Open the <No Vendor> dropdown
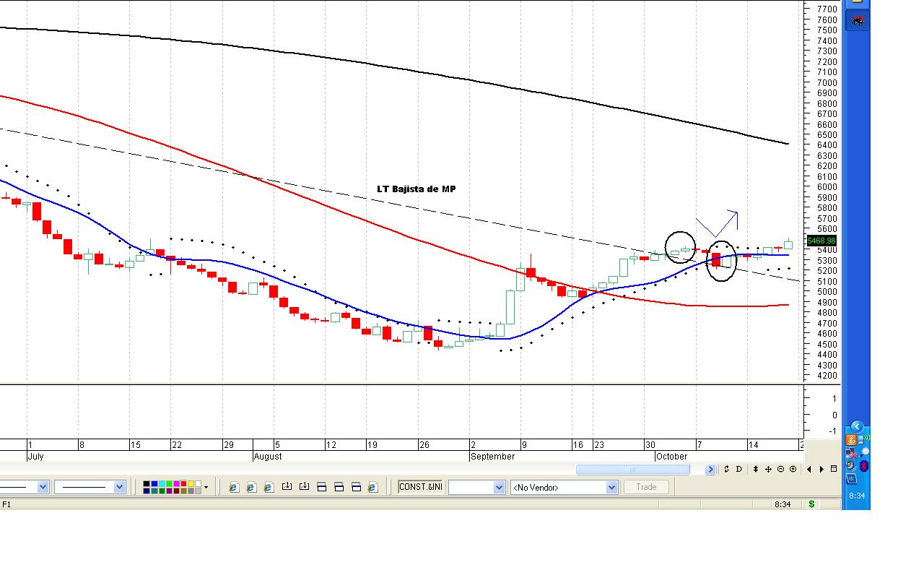Image resolution: width=924 pixels, height=578 pixels. [x=611, y=488]
